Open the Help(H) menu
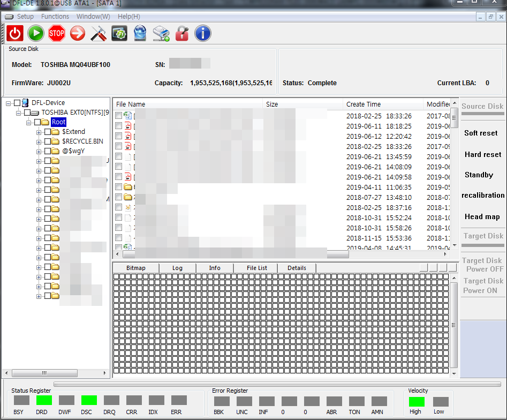Screen dimensions: 507x420 coord(128,17)
